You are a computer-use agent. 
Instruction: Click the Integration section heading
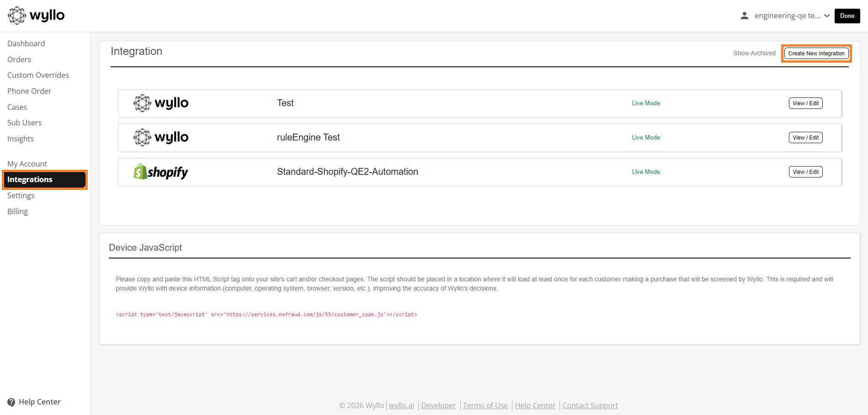136,51
